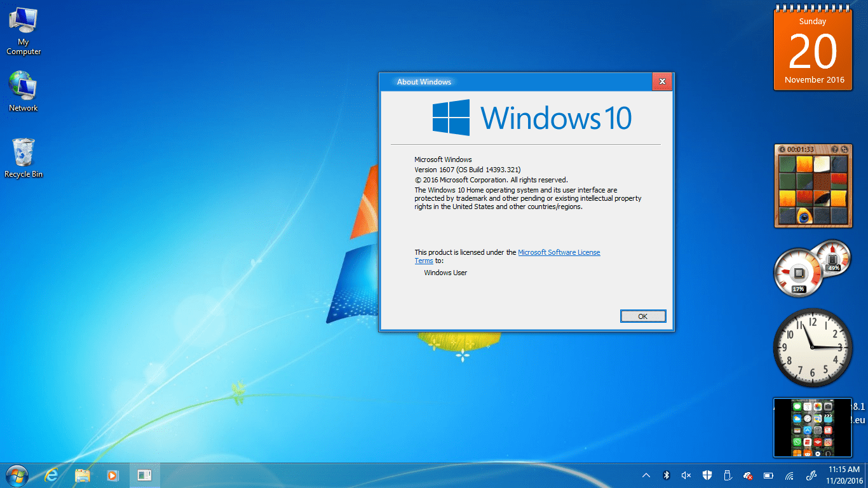Open the Microsoft Software License Terms link

click(559, 252)
